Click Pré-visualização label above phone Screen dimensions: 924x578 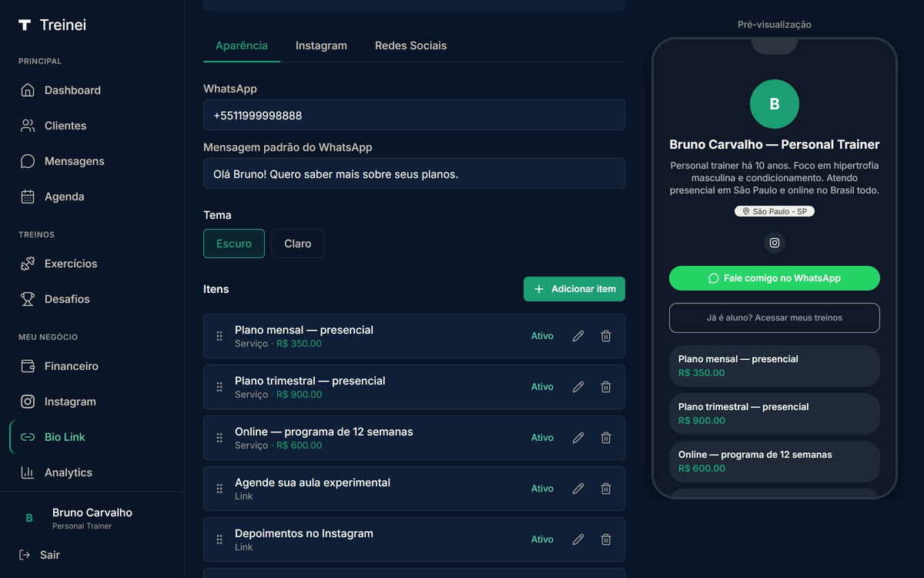click(775, 25)
